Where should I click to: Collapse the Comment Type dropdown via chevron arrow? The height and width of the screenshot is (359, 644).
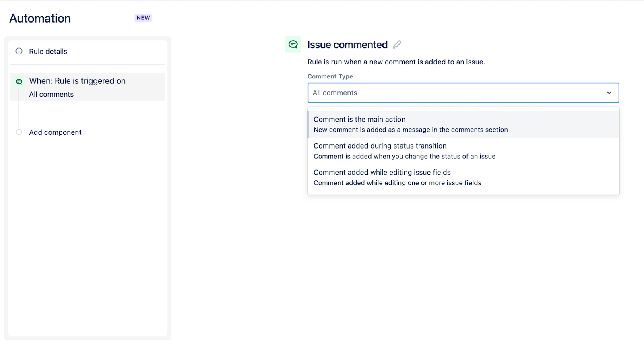[609, 93]
